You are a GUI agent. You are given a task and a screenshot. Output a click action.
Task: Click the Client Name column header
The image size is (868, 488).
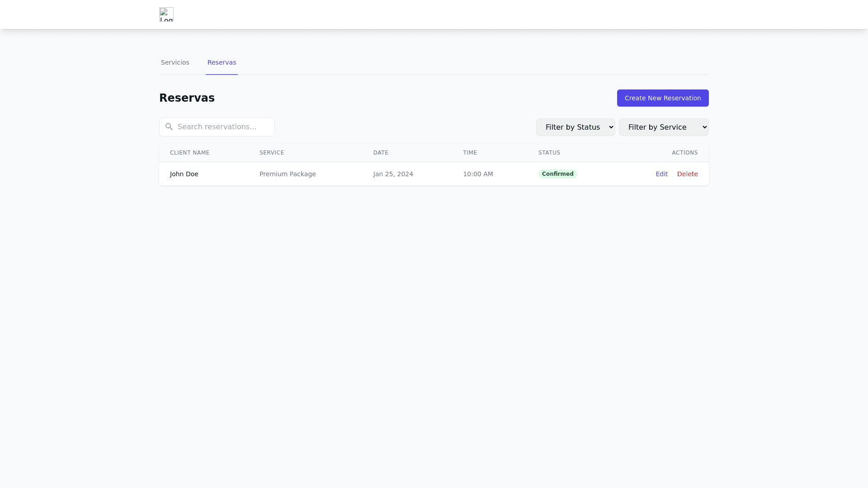(x=189, y=153)
